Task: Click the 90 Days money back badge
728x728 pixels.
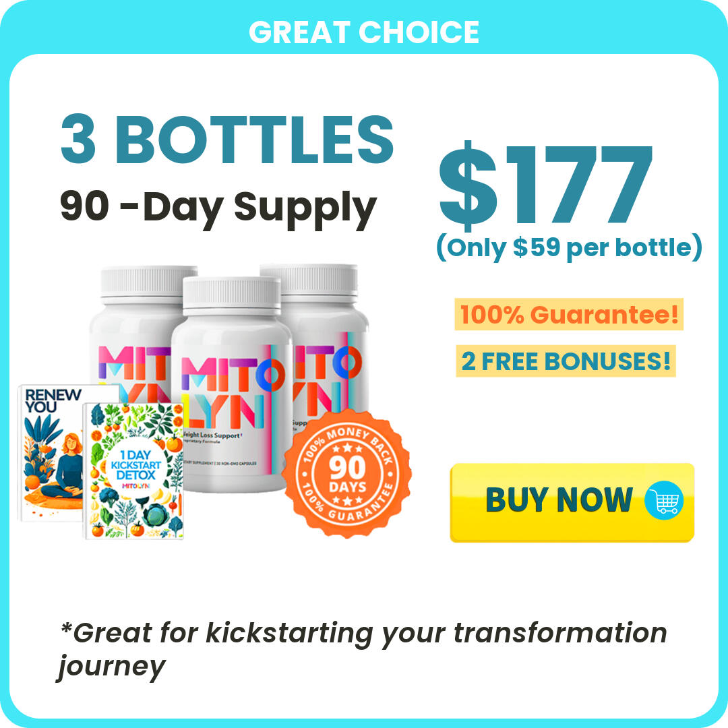Action: [347, 473]
